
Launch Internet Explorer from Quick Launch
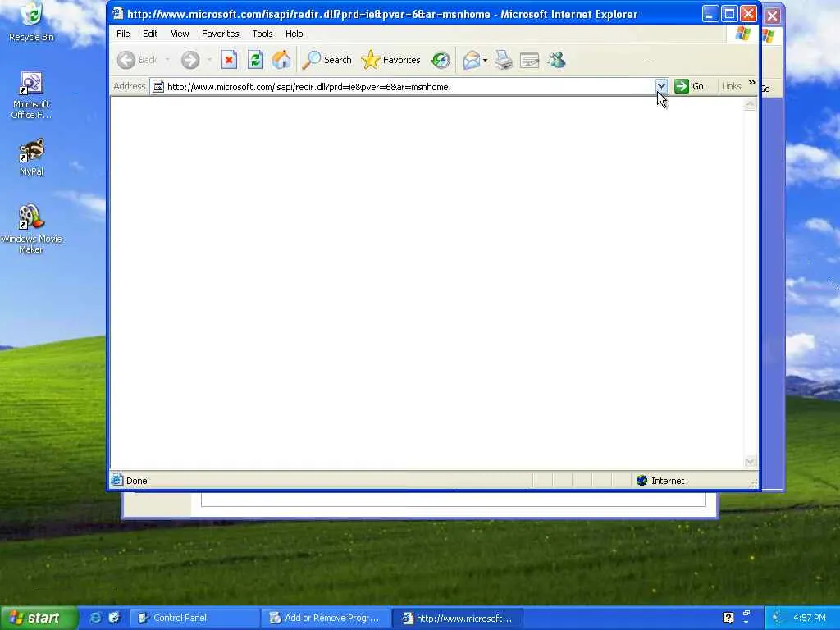(x=95, y=618)
